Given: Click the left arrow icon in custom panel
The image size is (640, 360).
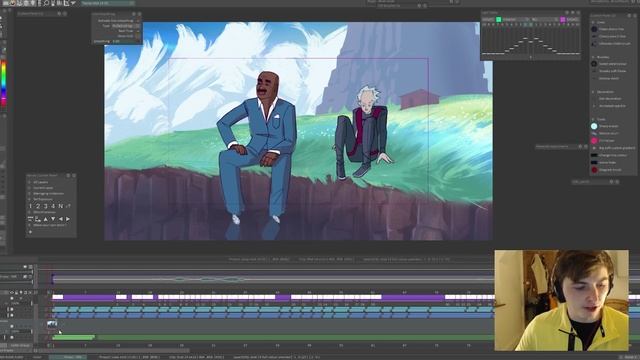Looking at the screenshot, I should tap(60, 219).
